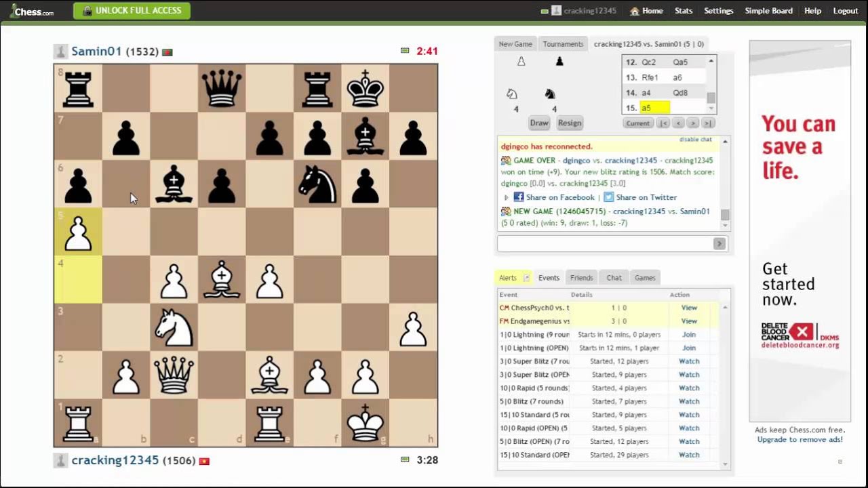Click the Unlock Full Access button
Image resolution: width=868 pixels, height=488 pixels.
(x=132, y=11)
